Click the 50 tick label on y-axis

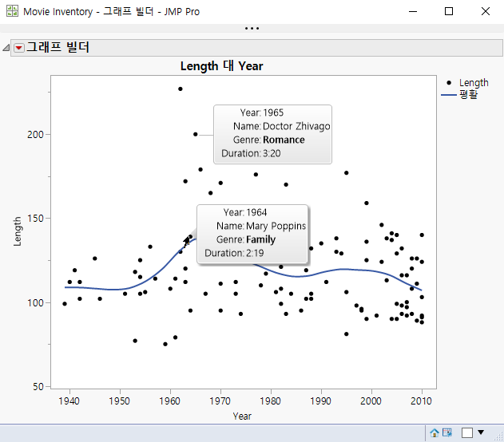coord(38,386)
